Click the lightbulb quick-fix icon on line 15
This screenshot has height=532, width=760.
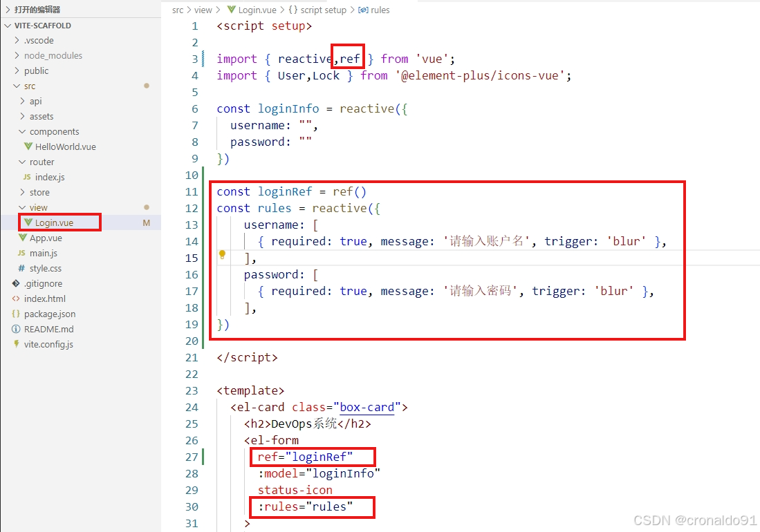222,254
